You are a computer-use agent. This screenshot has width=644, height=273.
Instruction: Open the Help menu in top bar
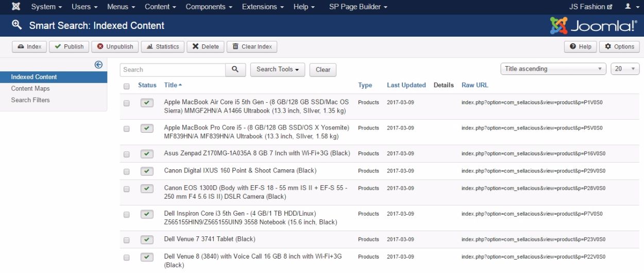click(304, 7)
